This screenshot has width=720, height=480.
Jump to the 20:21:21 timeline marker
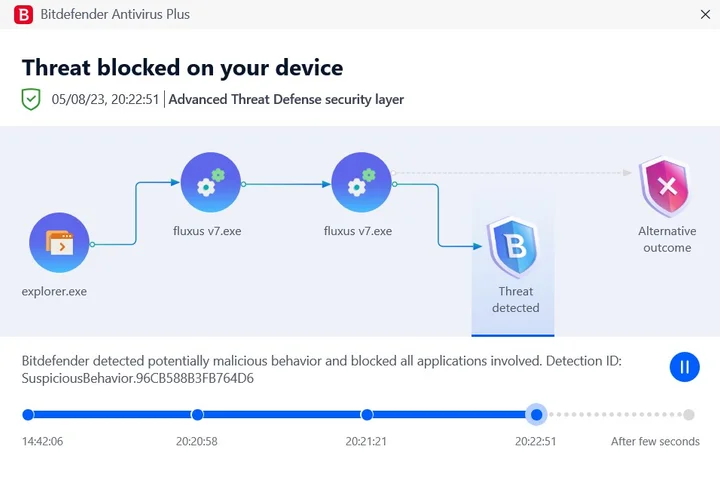[x=367, y=415]
